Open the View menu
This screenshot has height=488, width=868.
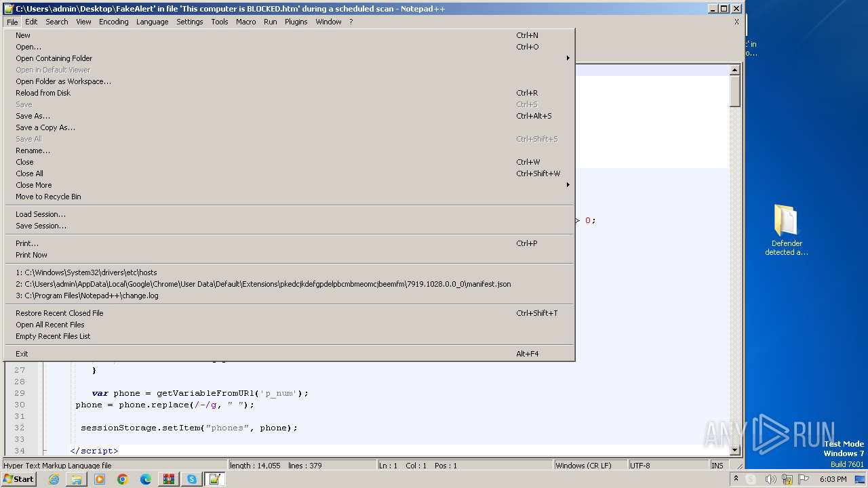click(83, 22)
